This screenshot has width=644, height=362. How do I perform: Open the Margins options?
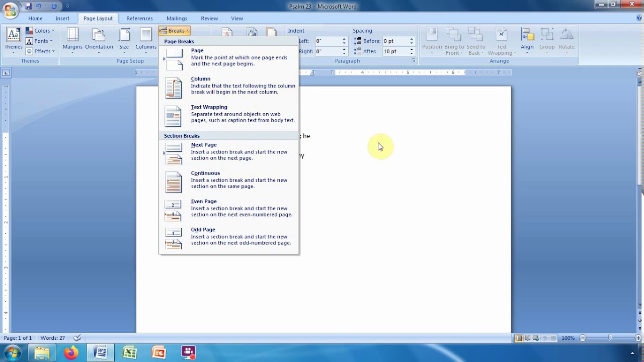tap(72, 41)
